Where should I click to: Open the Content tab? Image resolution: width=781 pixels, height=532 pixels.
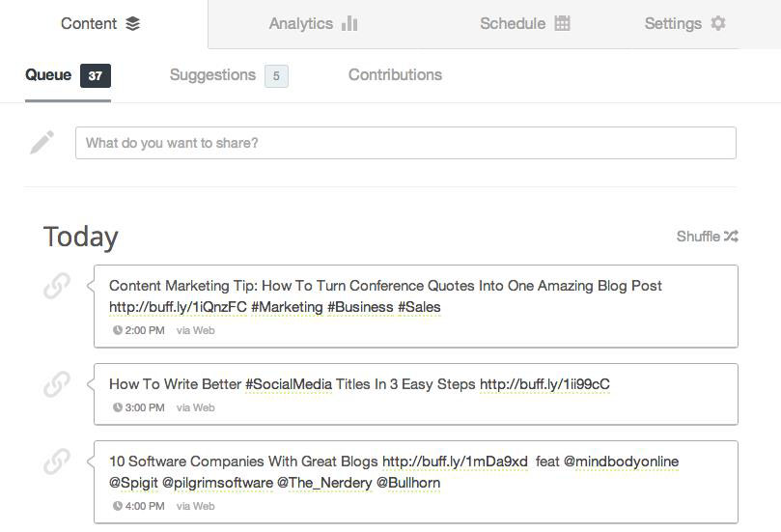click(x=100, y=24)
